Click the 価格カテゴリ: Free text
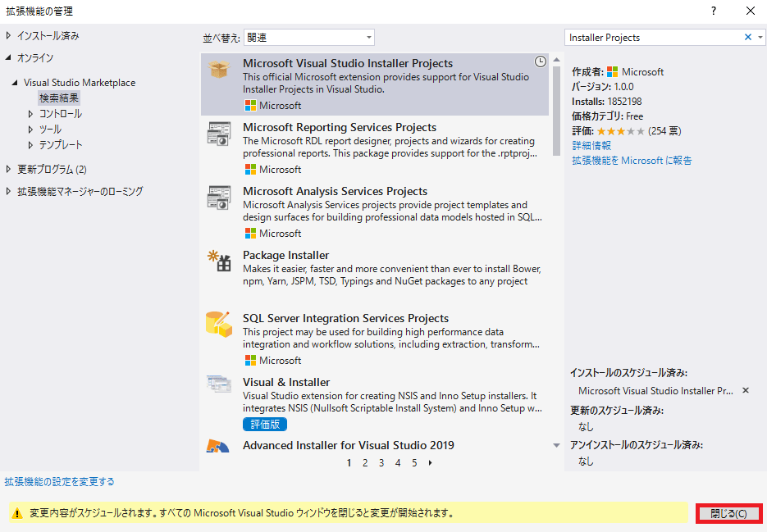Image resolution: width=767 pixels, height=532 pixels. point(608,116)
